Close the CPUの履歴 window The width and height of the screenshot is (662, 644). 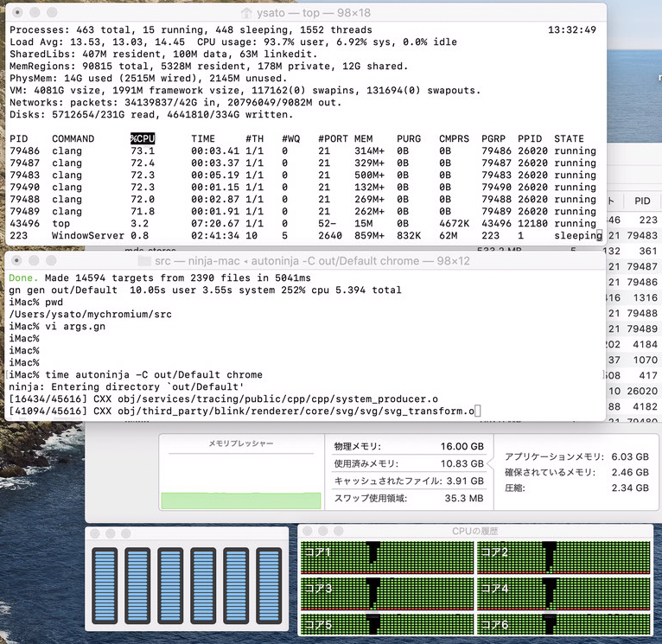pyautogui.click(x=307, y=530)
